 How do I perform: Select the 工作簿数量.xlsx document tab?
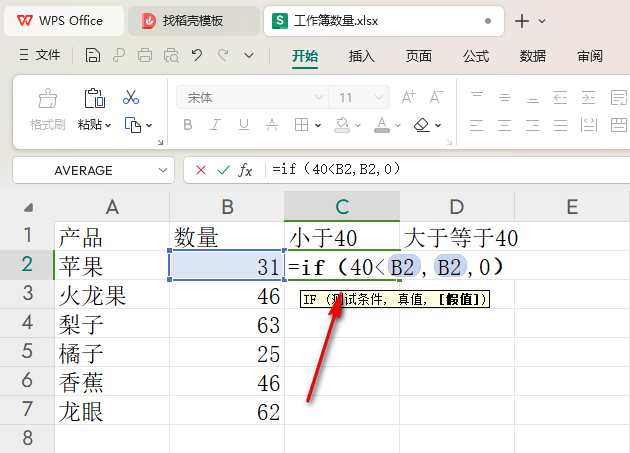pyautogui.click(x=384, y=21)
